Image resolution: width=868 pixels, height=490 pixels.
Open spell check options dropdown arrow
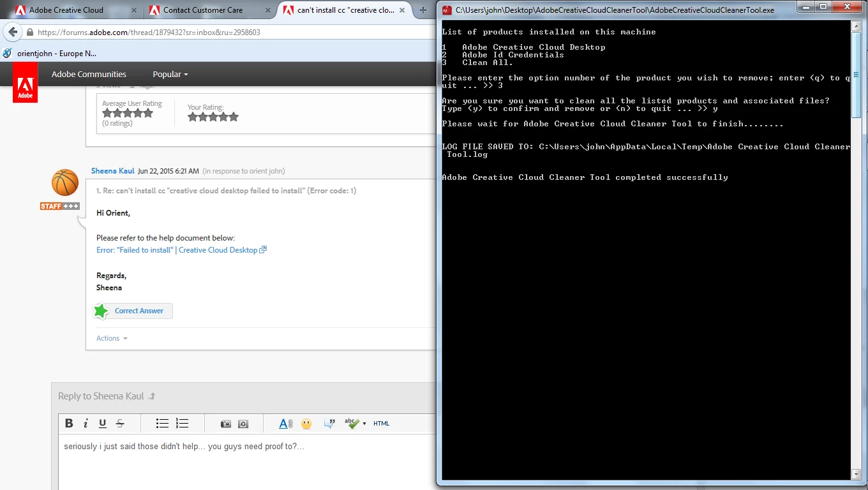tap(364, 424)
